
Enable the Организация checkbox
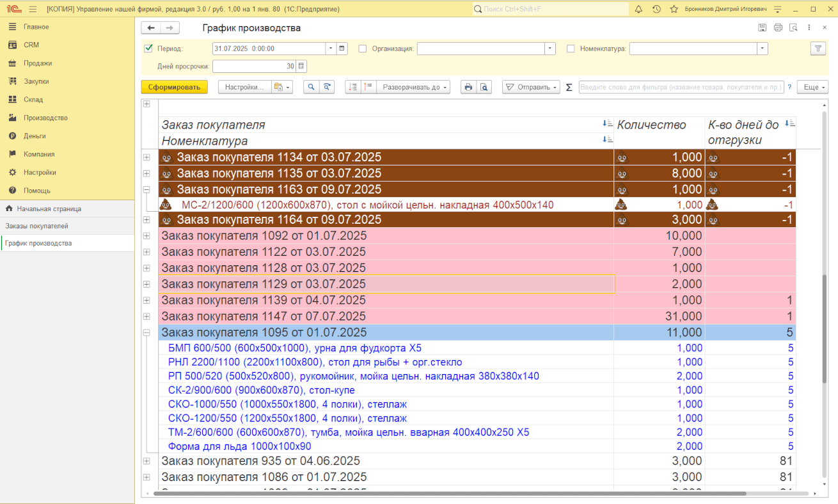(x=363, y=48)
